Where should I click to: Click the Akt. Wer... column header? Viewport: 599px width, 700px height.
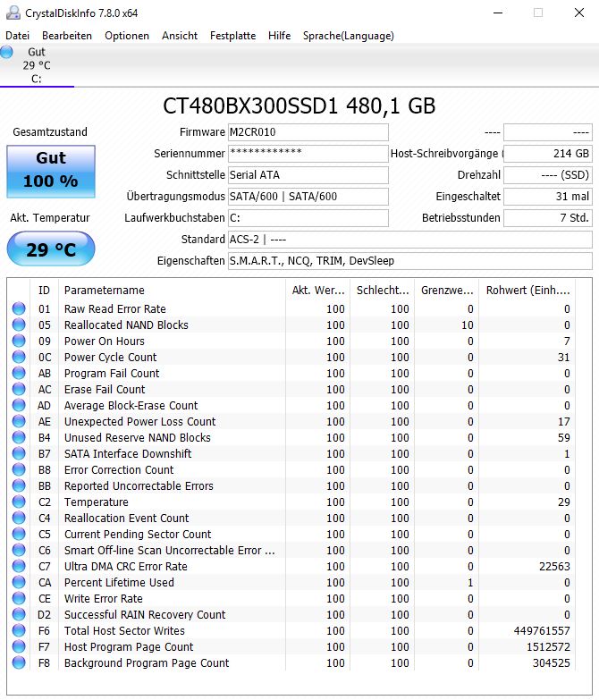tap(317, 291)
